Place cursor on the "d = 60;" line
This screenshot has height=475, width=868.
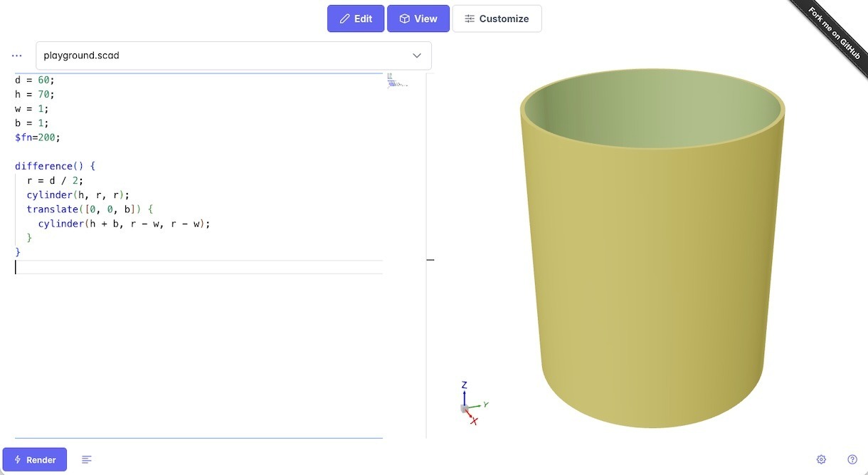point(34,80)
